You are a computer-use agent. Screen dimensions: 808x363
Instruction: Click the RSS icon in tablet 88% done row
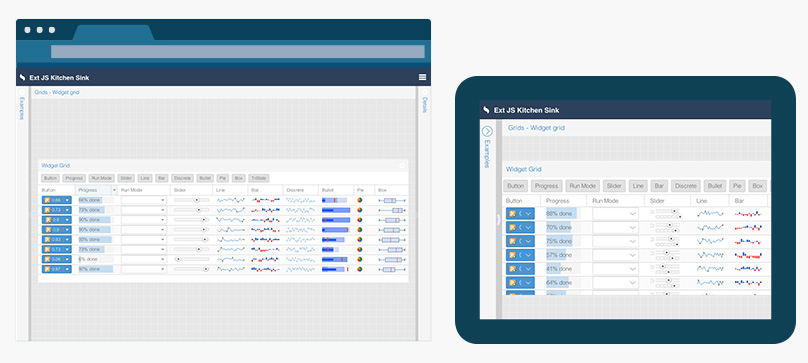(513, 213)
